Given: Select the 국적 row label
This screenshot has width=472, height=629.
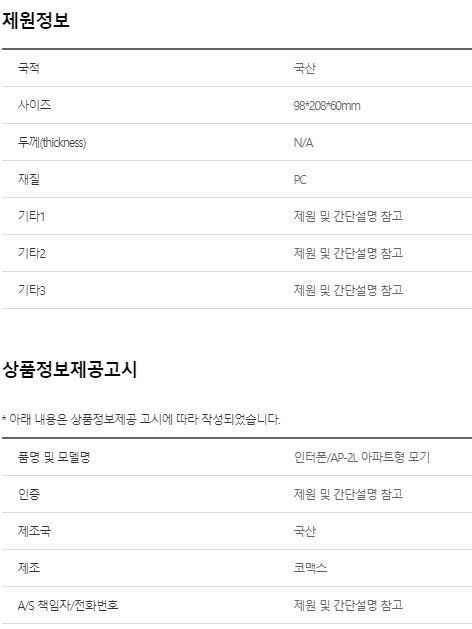Looking at the screenshot, I should pyautogui.click(x=29, y=68).
